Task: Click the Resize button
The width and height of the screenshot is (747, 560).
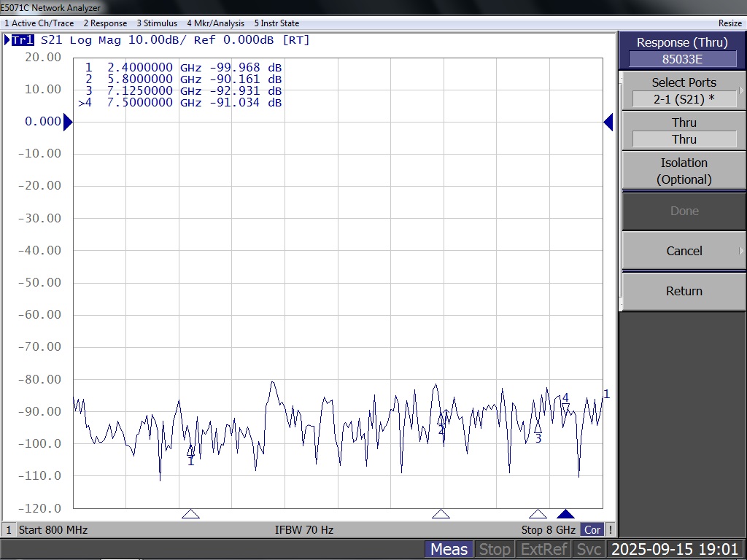Action: coord(729,23)
